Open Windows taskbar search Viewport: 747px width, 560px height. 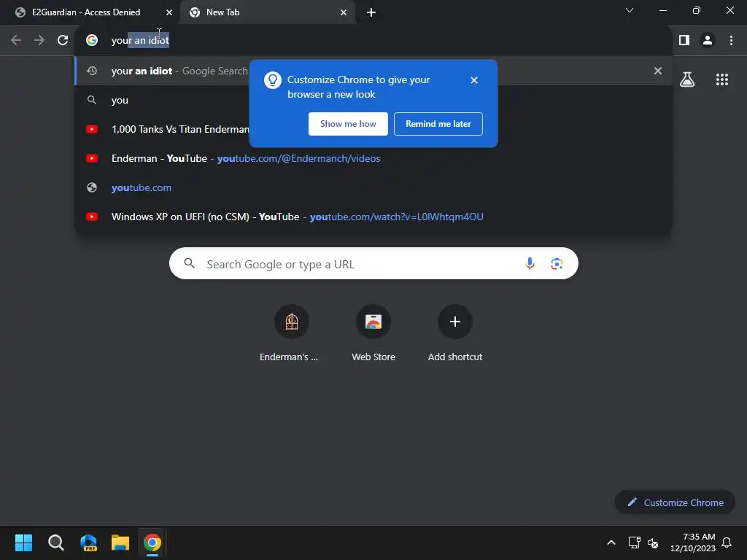55,542
